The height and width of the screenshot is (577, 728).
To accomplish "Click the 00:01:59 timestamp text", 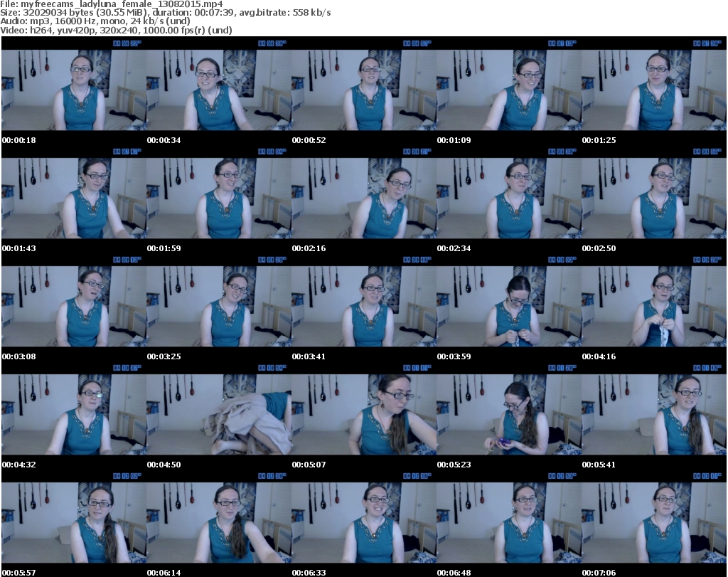I will click(164, 248).
